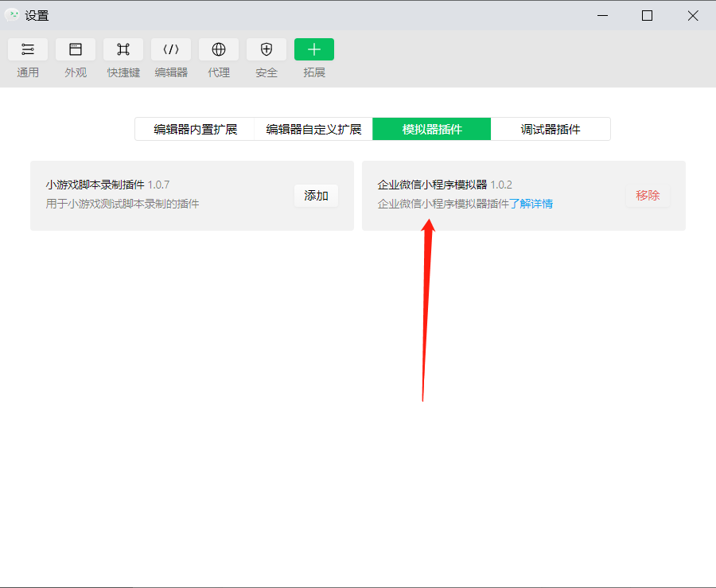Open the 了解详情 link
Image resolution: width=716 pixels, height=588 pixels.
531,204
